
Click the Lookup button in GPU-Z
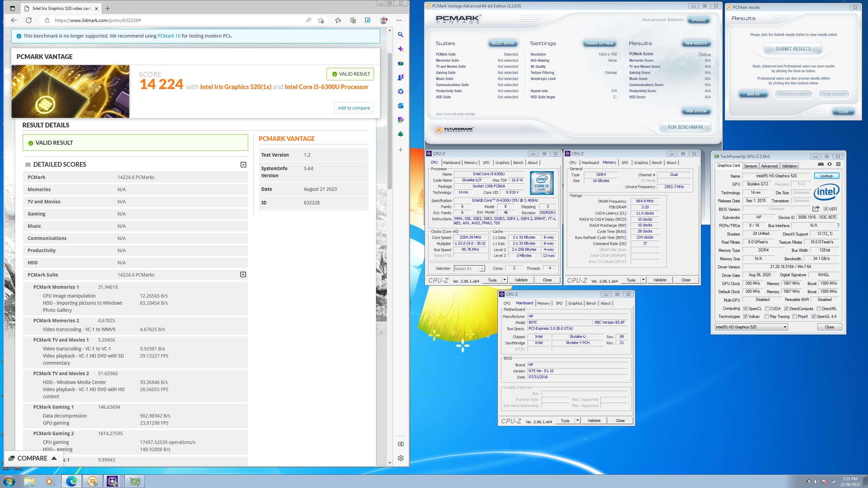tap(826, 176)
